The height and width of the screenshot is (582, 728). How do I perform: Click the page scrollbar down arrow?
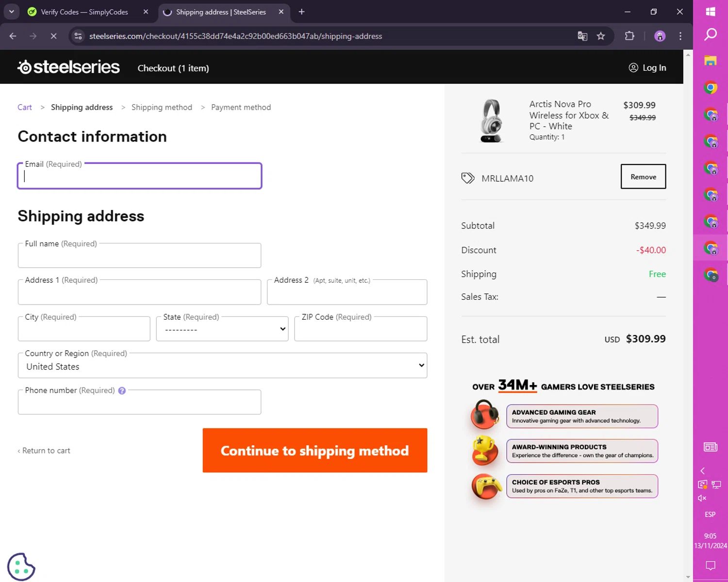(x=688, y=577)
